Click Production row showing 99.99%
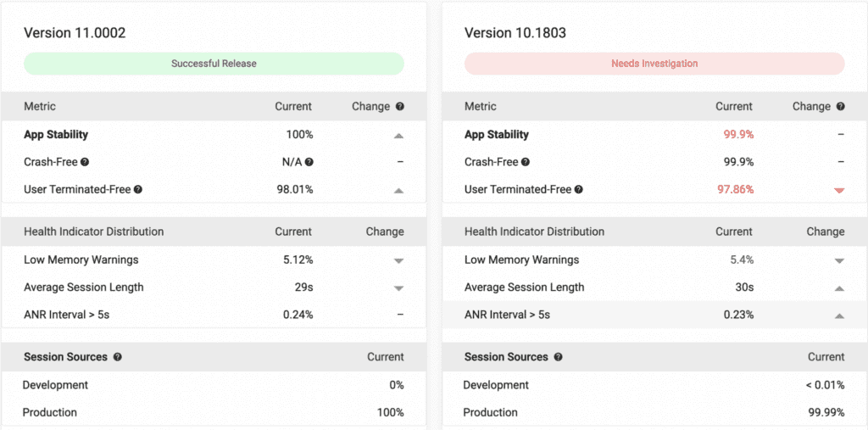Screen dimensions: 868x430 pyautogui.click(x=654, y=412)
